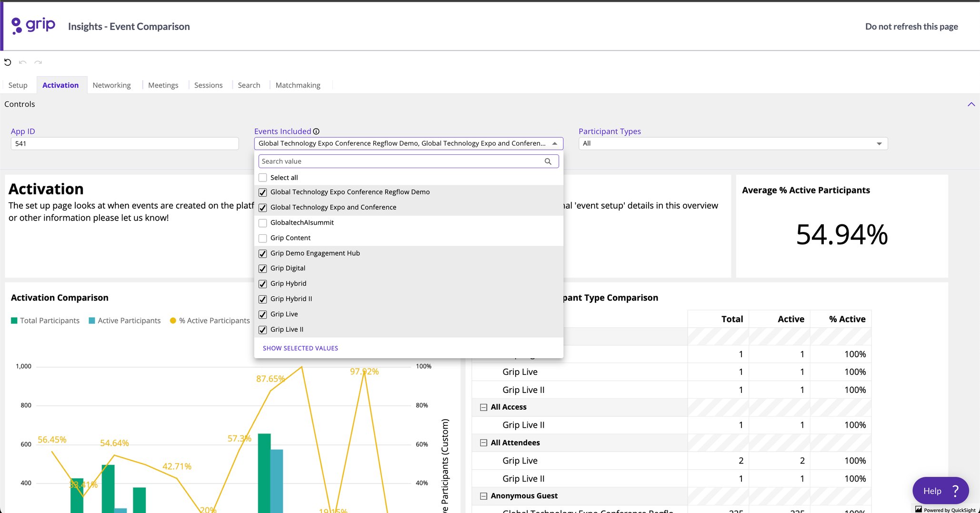Open the Help button
The width and height of the screenshot is (980, 513).
[x=940, y=491]
